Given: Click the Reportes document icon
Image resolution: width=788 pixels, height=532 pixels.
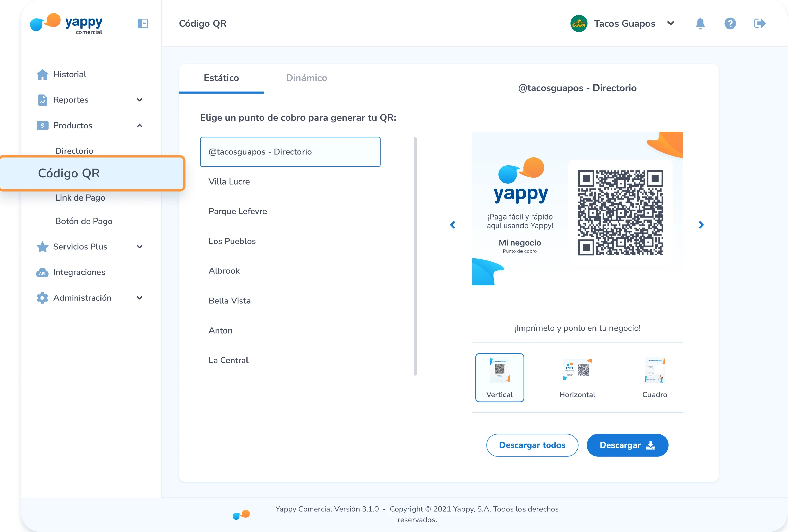Looking at the screenshot, I should (x=42, y=100).
